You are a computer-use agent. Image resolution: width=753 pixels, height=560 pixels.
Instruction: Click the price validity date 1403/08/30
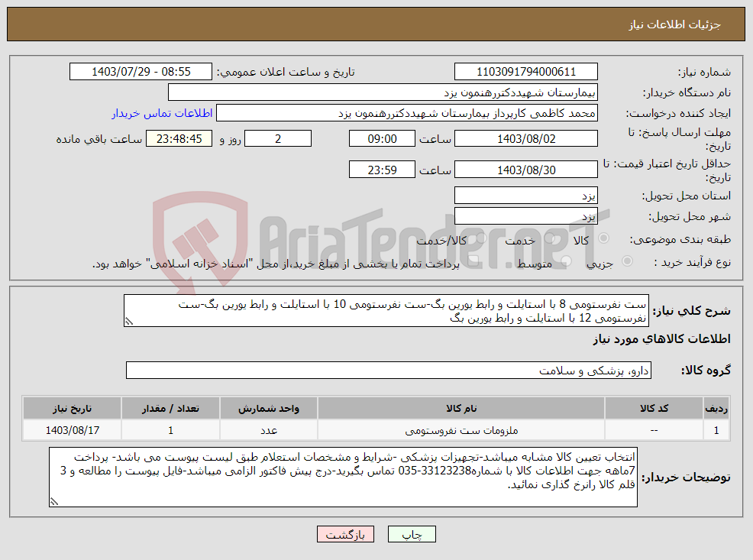(526, 170)
